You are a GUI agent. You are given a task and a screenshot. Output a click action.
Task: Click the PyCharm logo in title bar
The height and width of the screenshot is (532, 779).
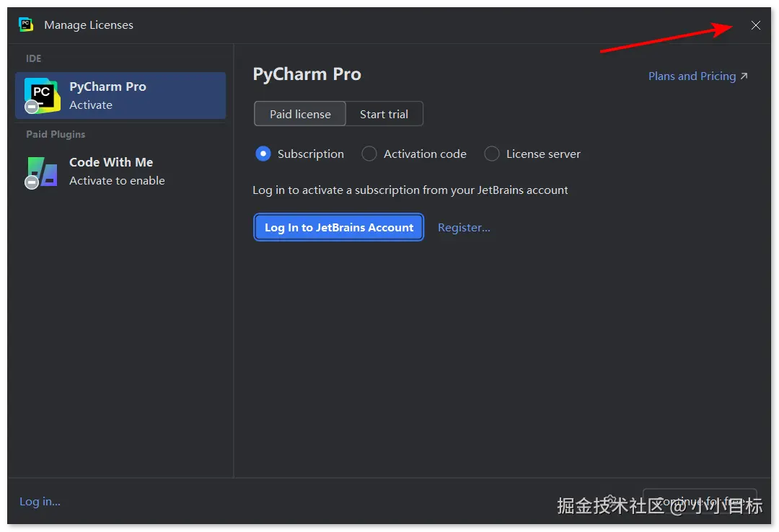point(26,25)
